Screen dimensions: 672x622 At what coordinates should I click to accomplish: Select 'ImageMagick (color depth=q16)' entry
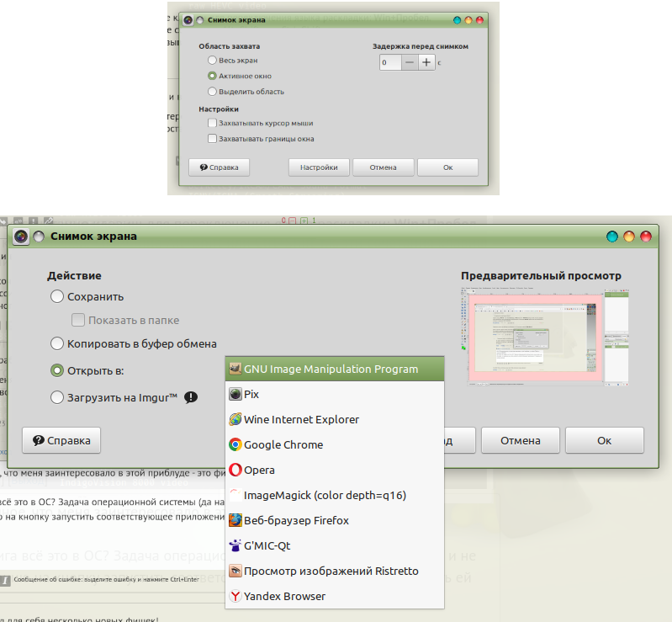tap(325, 495)
